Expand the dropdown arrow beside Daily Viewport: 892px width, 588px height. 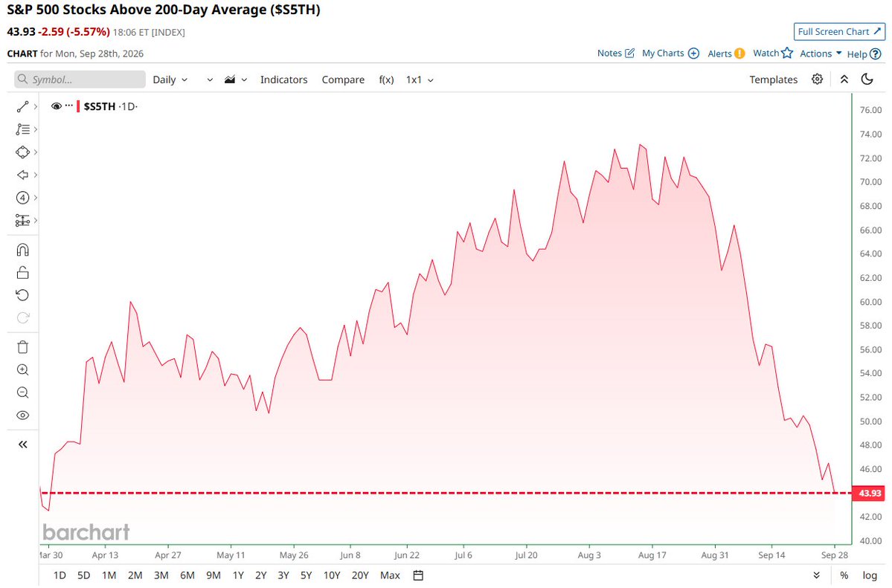pyautogui.click(x=210, y=80)
